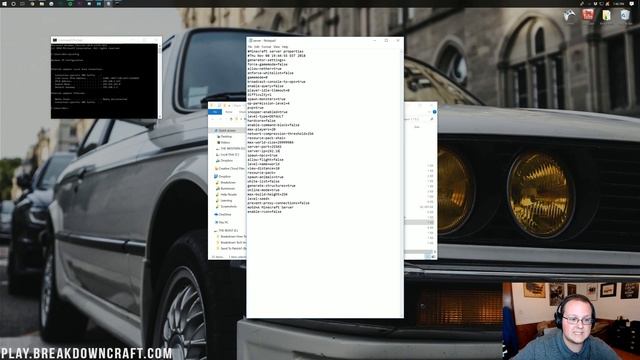Screen dimensions: 640x360
Task: Click the line 'gamemode=0' in Notepad
Action: 258,77
